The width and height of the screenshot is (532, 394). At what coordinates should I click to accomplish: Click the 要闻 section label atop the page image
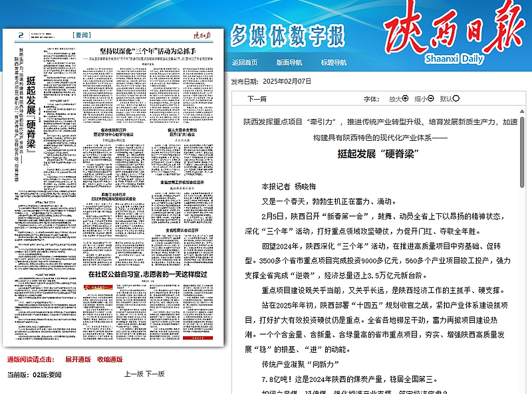81,36
